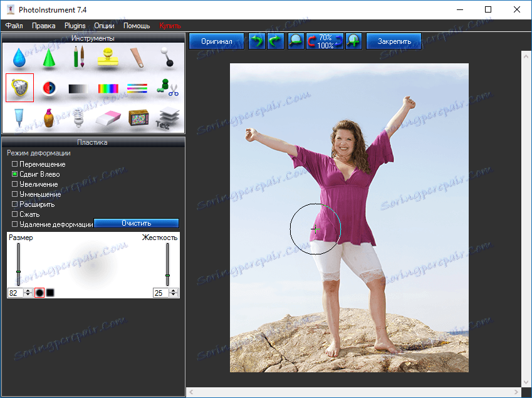Click the down arrow on the Жесткость spinner
Viewport: 532px width, 398px height.
click(x=173, y=295)
